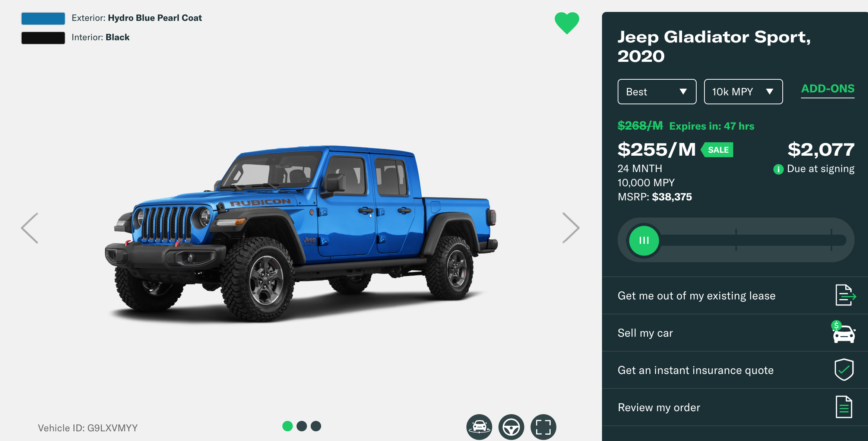This screenshot has width=868, height=441.
Task: Open the ADD-ONS link
Action: 828,89
